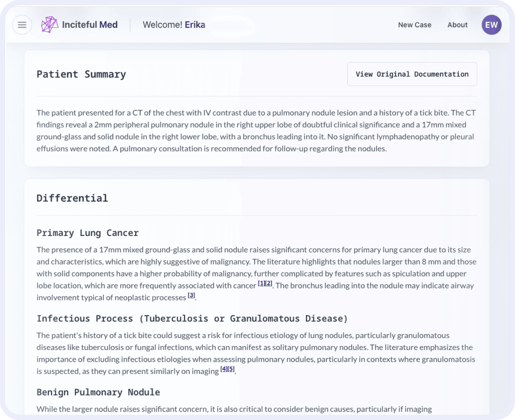
Task: Click the Patient Summary heading
Action: [x=81, y=74]
